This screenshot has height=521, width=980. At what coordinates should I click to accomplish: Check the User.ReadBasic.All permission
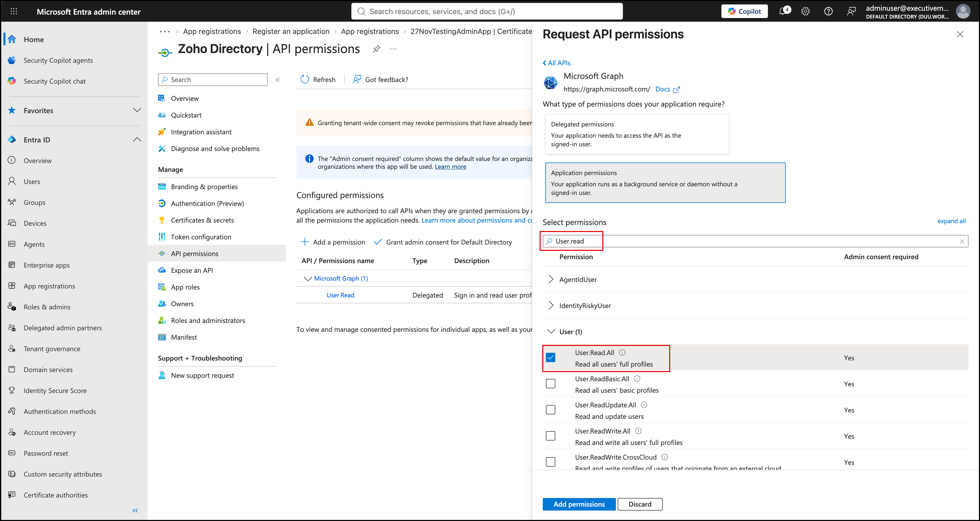551,384
